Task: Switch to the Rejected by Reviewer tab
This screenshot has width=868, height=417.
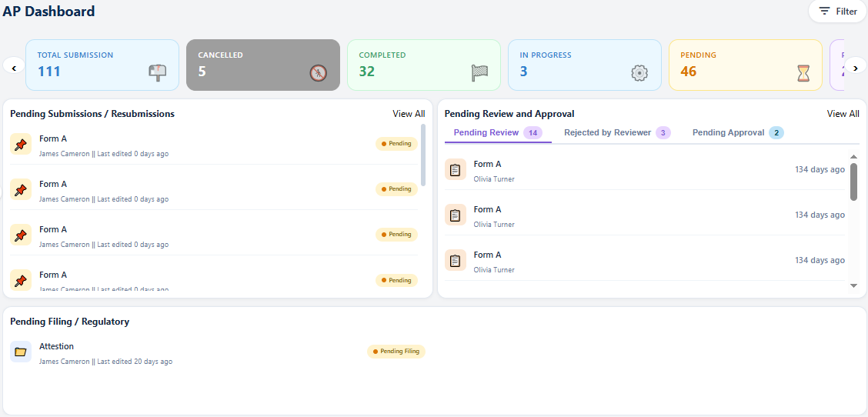Action: coord(616,133)
